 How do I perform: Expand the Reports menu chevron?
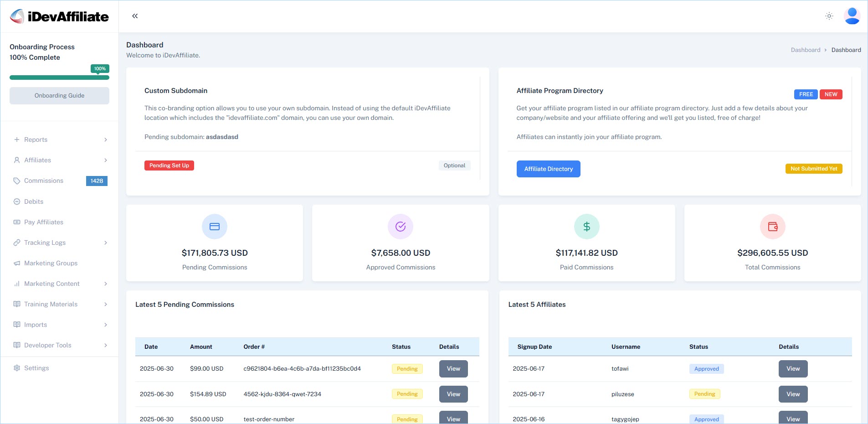[x=106, y=140]
